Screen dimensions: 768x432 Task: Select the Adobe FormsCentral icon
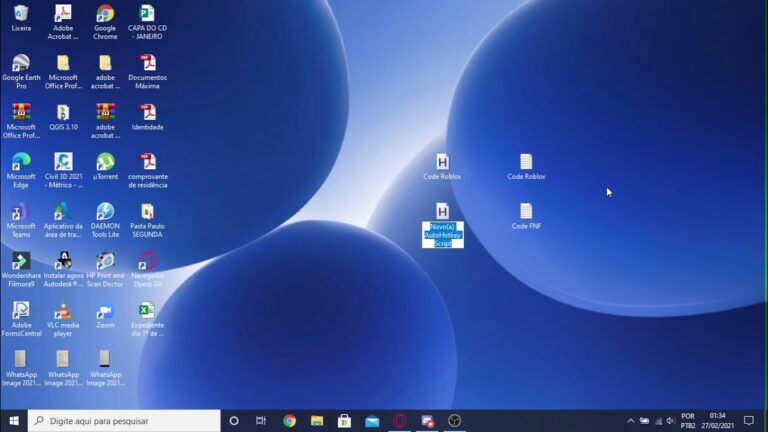(21, 311)
